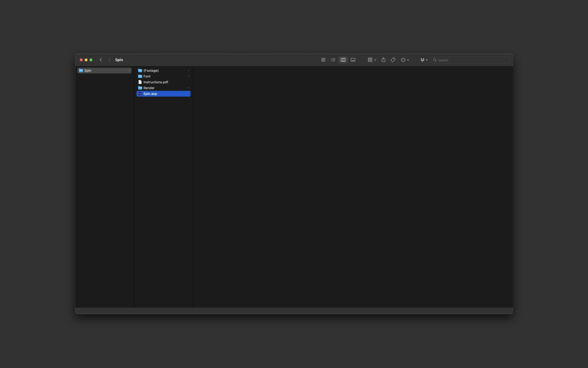
Task: Switch to gallery view
Action: [353, 60]
